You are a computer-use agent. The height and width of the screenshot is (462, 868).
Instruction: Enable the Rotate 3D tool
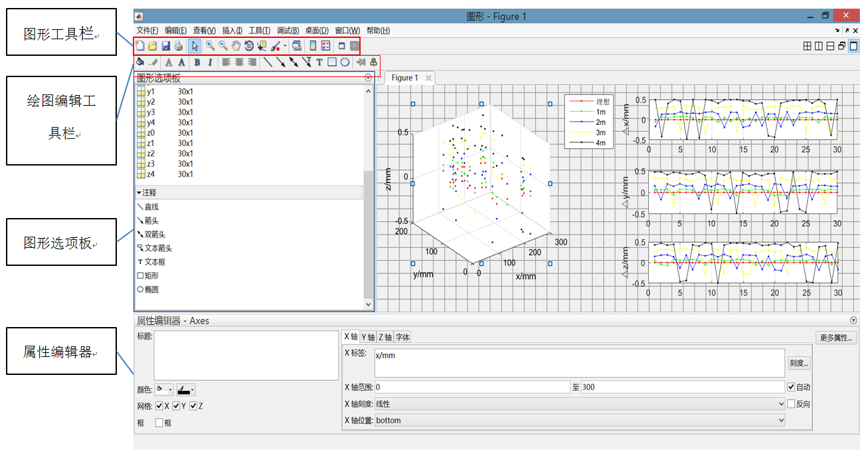(249, 46)
